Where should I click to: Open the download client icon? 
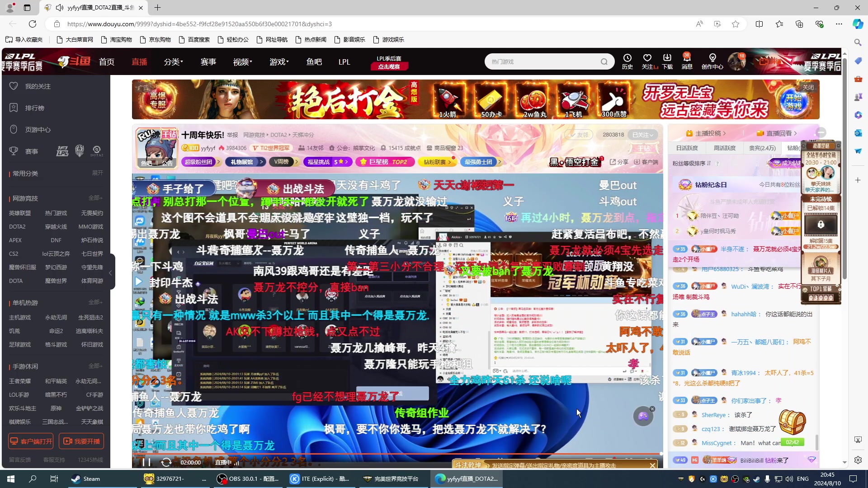click(x=667, y=61)
